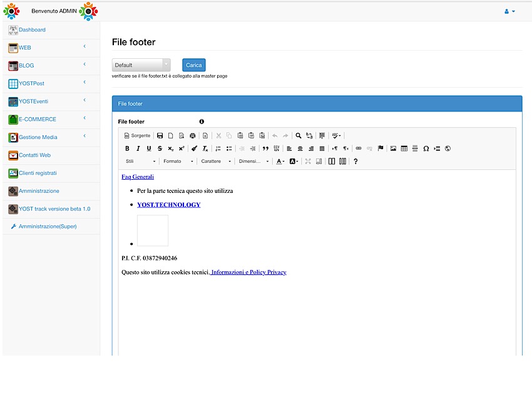Insert an image using the image icon

(x=394, y=148)
